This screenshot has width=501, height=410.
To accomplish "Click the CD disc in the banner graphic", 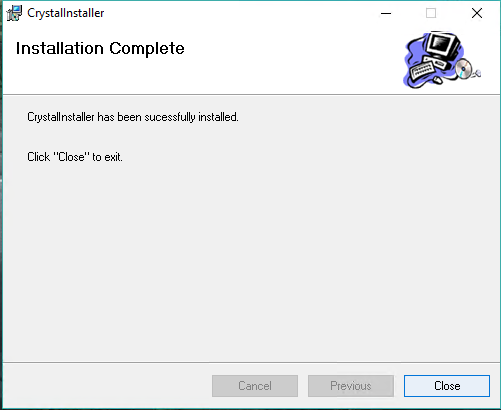I will coord(464,69).
